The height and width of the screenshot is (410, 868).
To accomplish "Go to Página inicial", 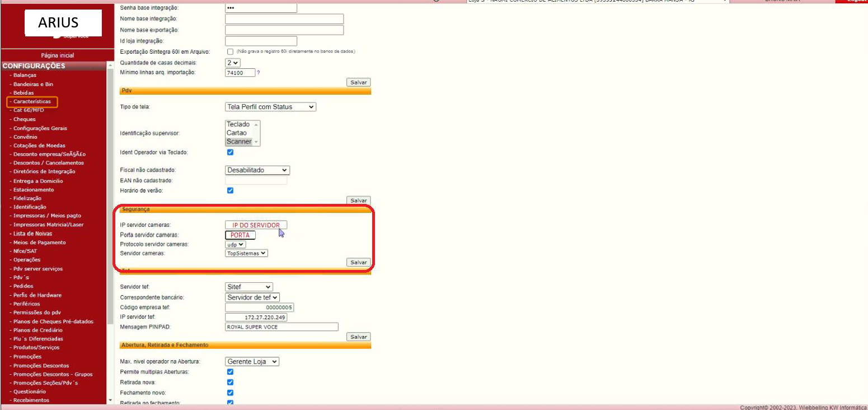I will tap(57, 55).
